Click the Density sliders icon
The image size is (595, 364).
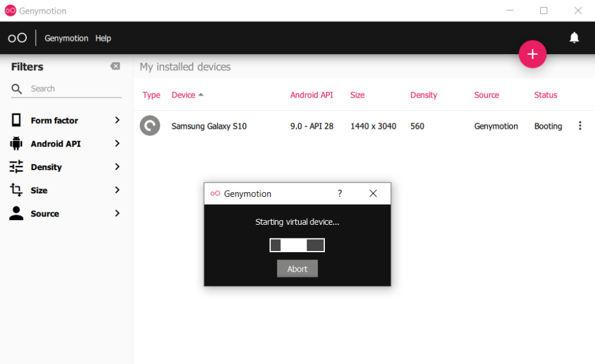[16, 167]
